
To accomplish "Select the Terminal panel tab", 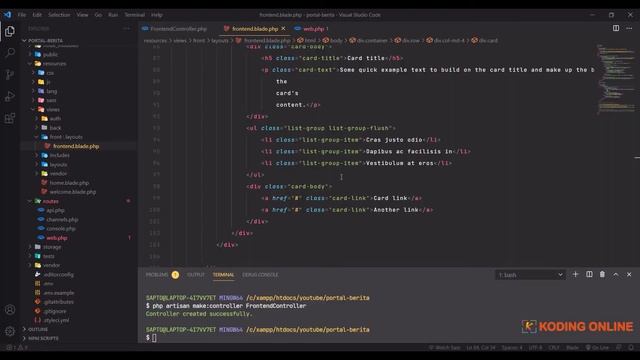I will [x=223, y=275].
